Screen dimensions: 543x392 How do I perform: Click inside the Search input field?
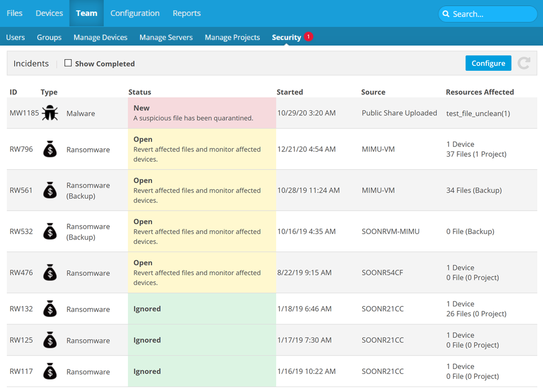[491, 14]
